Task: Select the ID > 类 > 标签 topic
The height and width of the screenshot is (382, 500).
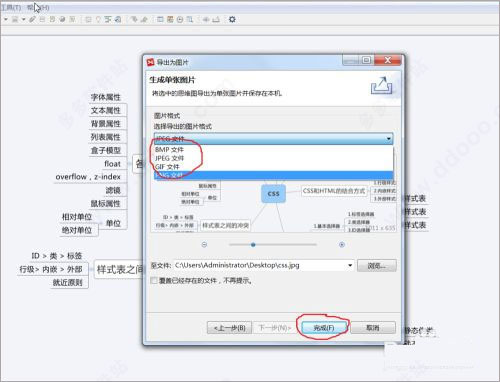Action: (57, 256)
